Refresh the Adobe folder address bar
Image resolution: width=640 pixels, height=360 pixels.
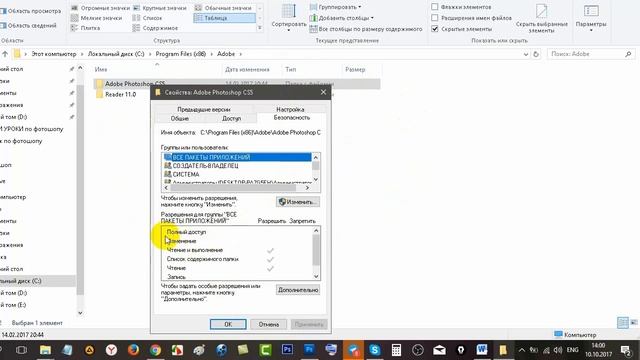[x=536, y=54]
